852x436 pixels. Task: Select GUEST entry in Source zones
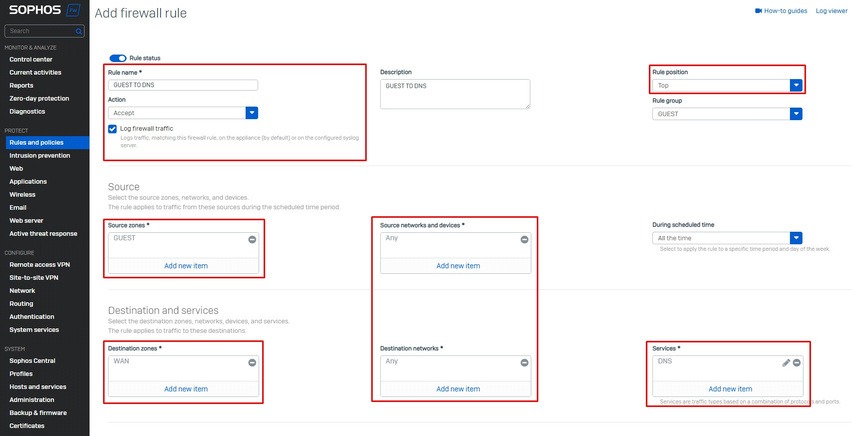point(124,238)
